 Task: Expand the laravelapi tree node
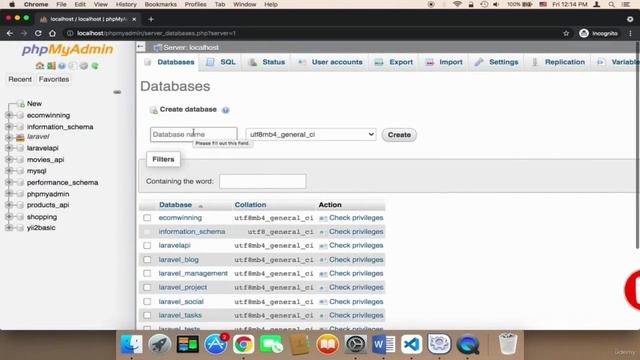coord(9,148)
